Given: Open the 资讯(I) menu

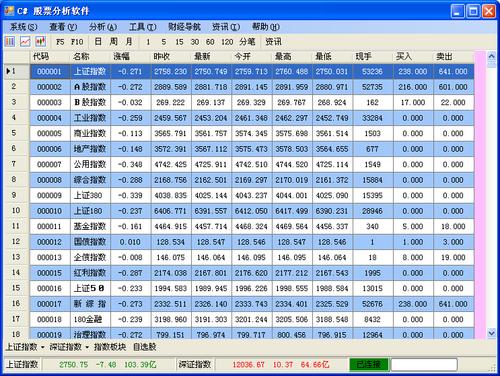Looking at the screenshot, I should point(226,27).
